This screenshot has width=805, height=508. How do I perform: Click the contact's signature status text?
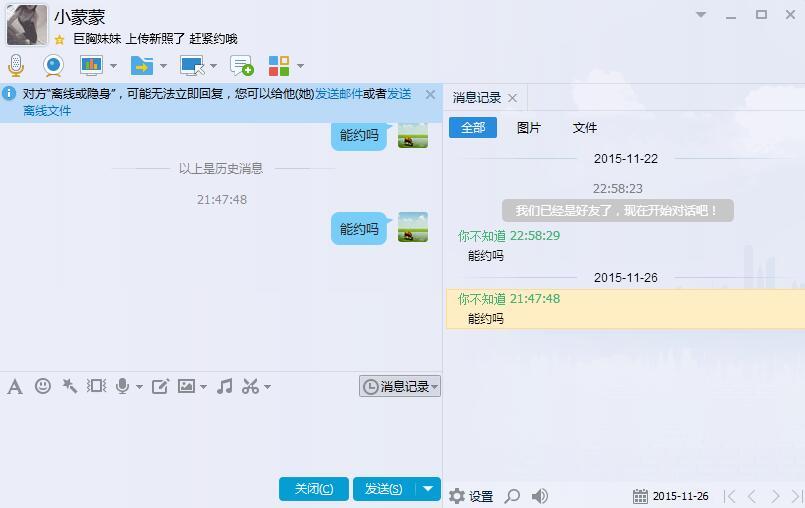click(x=155, y=39)
